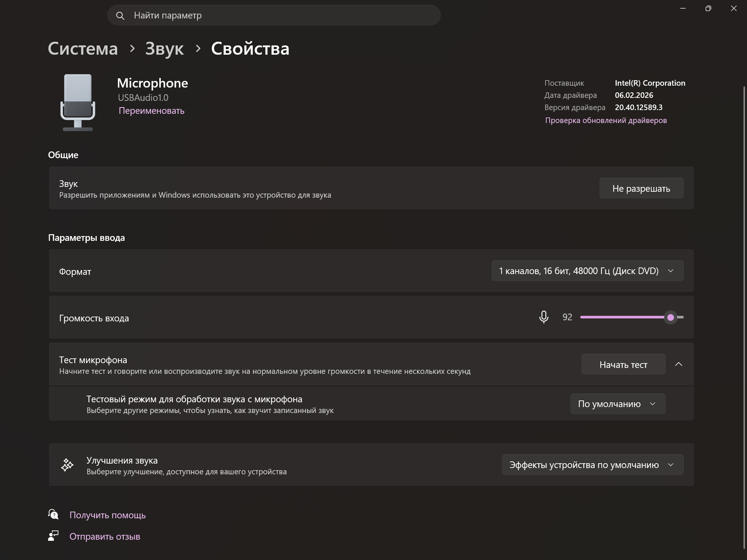
Task: Click the feedback icon next to Отправить отзыв
Action: [53, 536]
